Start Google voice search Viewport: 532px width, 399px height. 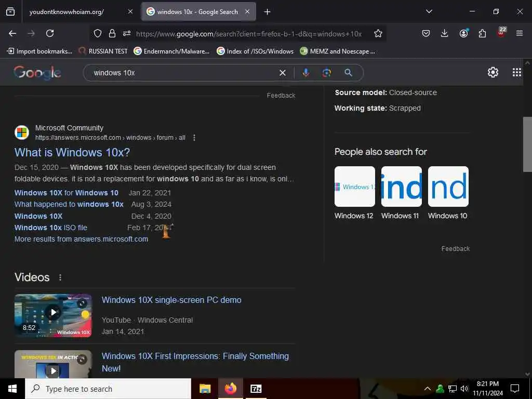click(305, 73)
